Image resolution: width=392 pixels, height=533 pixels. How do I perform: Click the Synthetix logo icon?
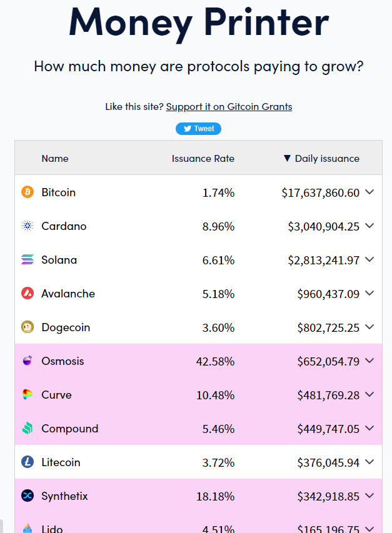click(26, 496)
